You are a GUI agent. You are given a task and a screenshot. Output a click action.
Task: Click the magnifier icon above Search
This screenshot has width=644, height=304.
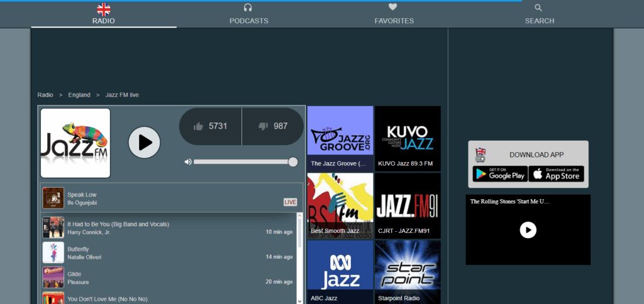point(538,8)
